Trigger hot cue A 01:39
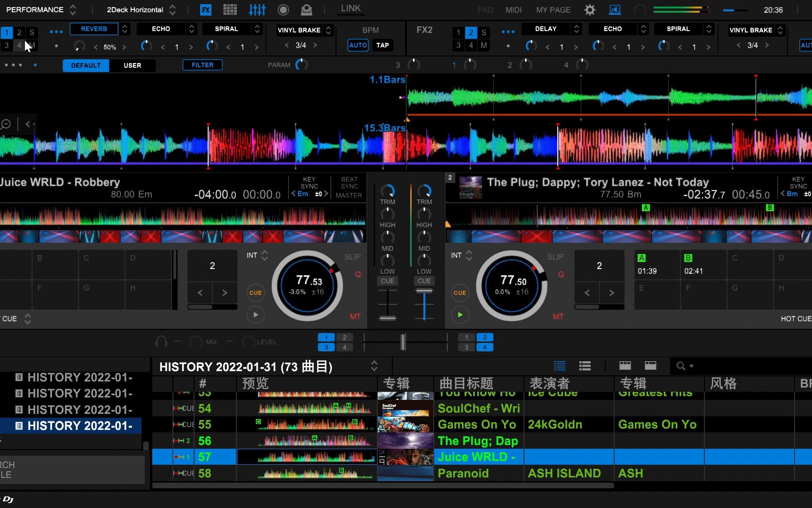812x508 pixels. [x=657, y=265]
